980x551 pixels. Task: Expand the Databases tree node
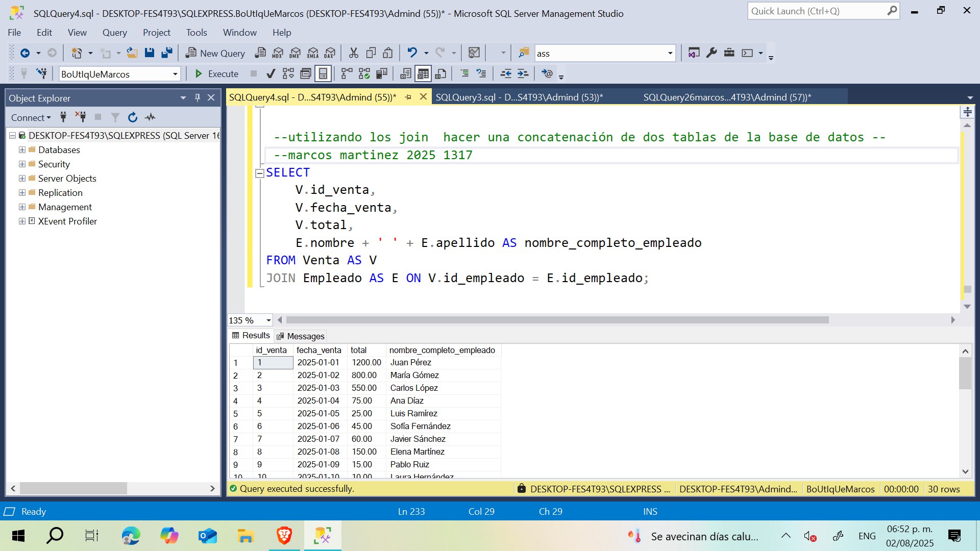[x=22, y=150]
